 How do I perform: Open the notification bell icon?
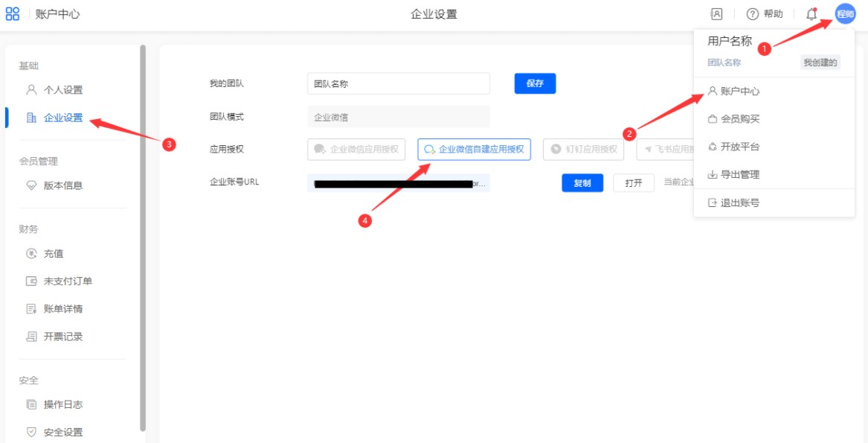tap(811, 14)
